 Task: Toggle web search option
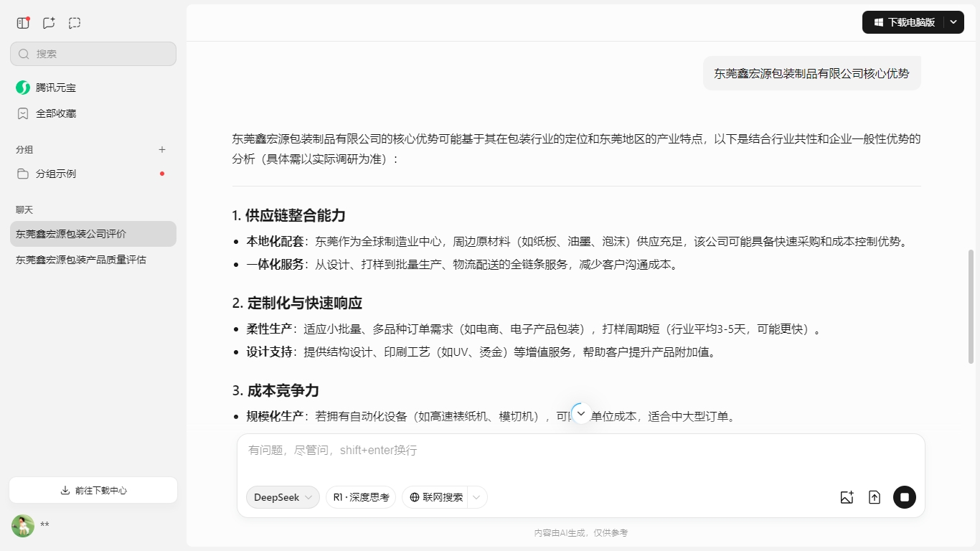(x=435, y=497)
